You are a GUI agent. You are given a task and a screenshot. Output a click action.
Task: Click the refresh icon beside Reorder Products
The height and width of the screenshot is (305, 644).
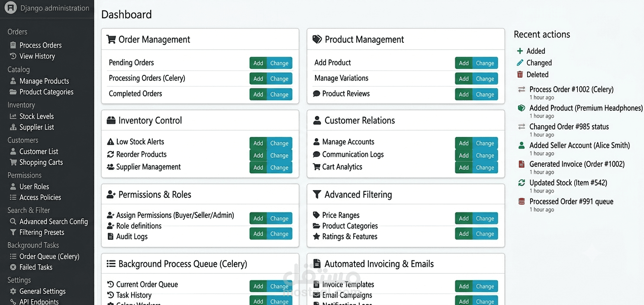pyautogui.click(x=110, y=154)
